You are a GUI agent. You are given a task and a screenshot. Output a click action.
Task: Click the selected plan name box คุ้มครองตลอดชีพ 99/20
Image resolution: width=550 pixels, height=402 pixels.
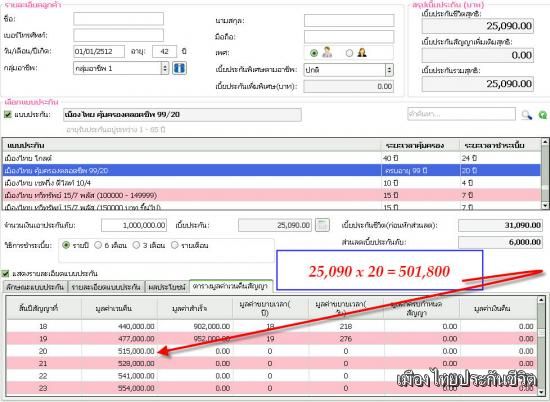coord(182,115)
